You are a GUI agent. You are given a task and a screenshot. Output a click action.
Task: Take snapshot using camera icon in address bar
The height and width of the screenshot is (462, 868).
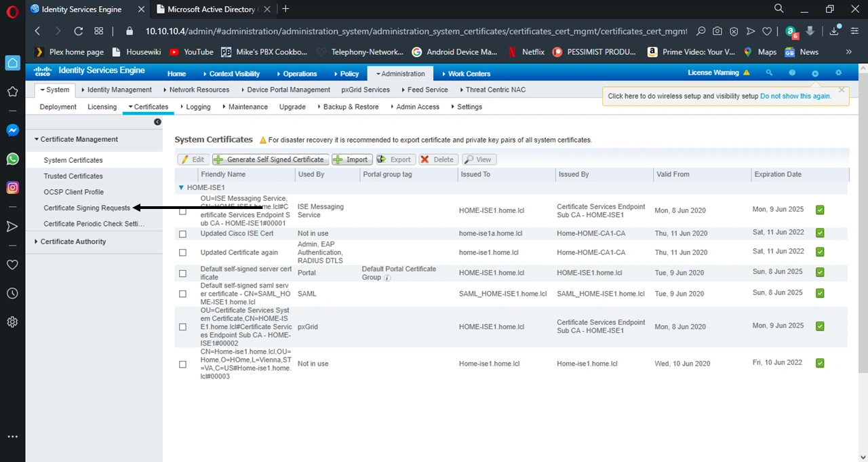click(717, 31)
